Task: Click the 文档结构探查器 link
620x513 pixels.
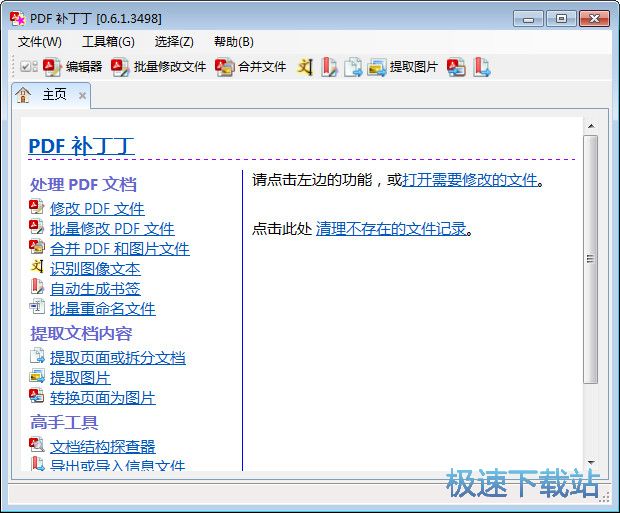Action: coord(103,447)
